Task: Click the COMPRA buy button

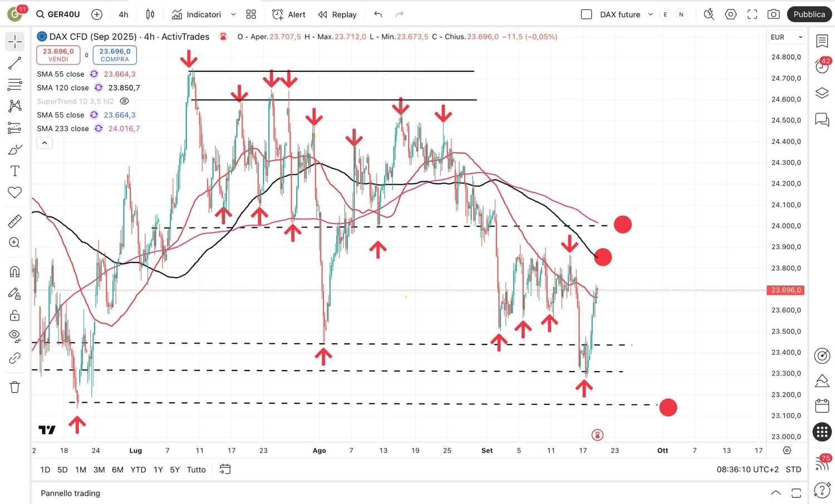Action: point(115,55)
